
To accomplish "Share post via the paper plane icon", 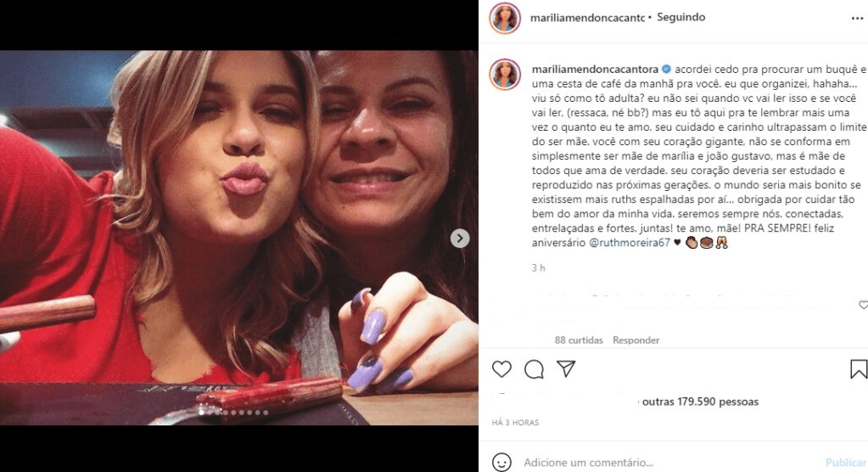I will point(566,368).
